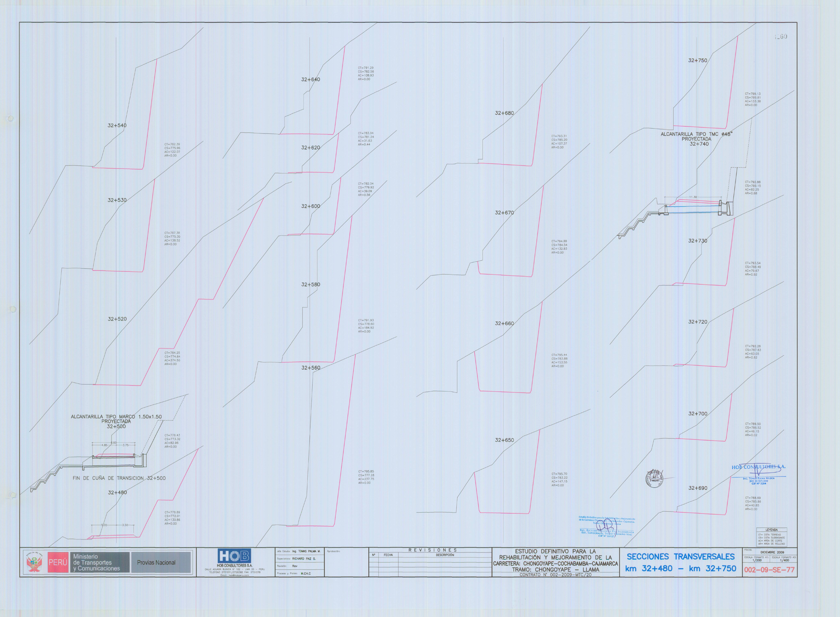This screenshot has height=617, width=840.
Task: Click the value CT=795.44
Action: tap(559, 355)
